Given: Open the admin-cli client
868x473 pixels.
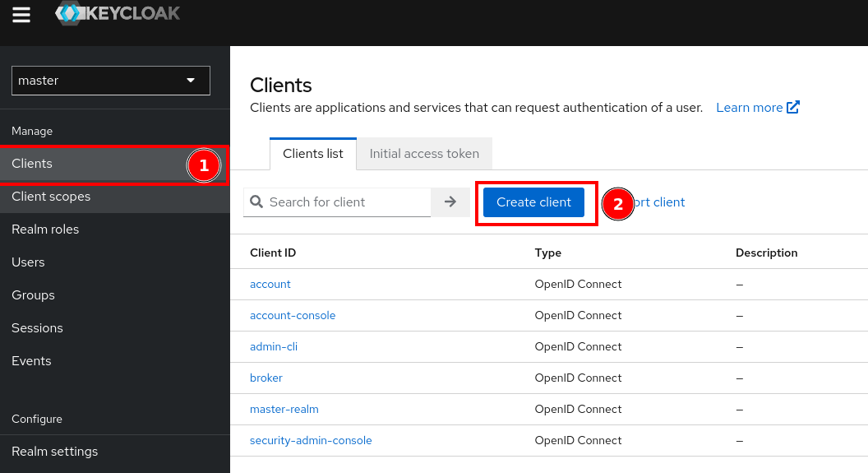Looking at the screenshot, I should tap(274, 347).
